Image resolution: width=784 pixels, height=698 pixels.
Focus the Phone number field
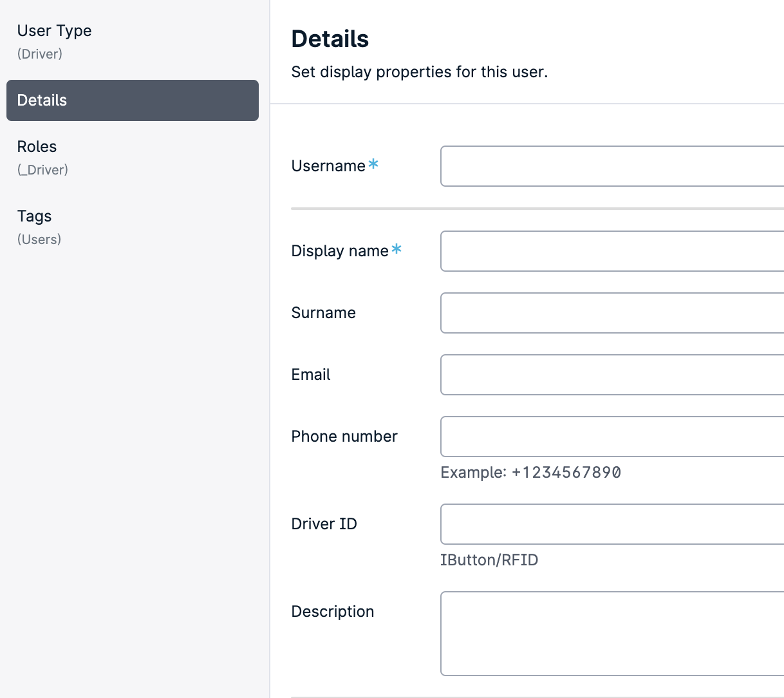tap(612, 437)
